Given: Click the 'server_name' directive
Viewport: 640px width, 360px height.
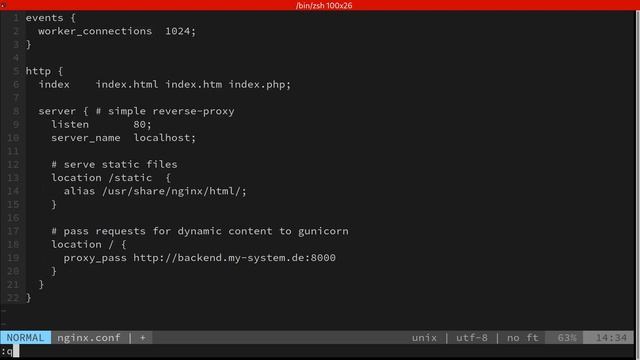Looking at the screenshot, I should tap(86, 138).
